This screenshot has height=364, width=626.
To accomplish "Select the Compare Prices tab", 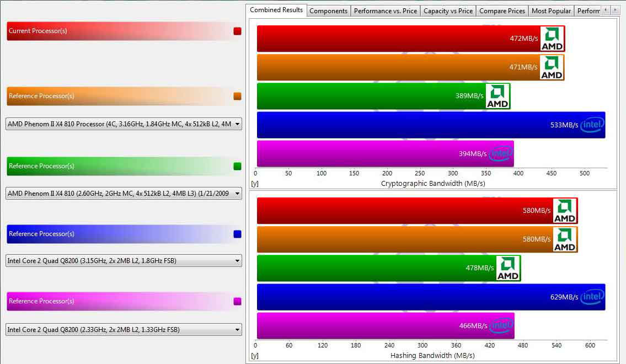I will 502,11.
